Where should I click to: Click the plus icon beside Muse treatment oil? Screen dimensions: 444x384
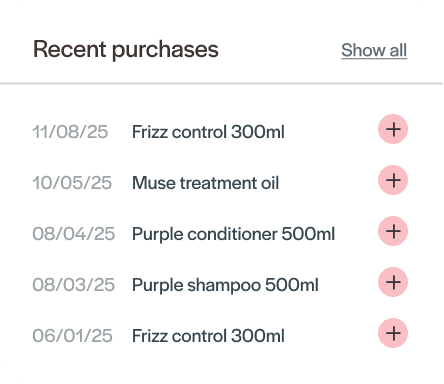(393, 180)
